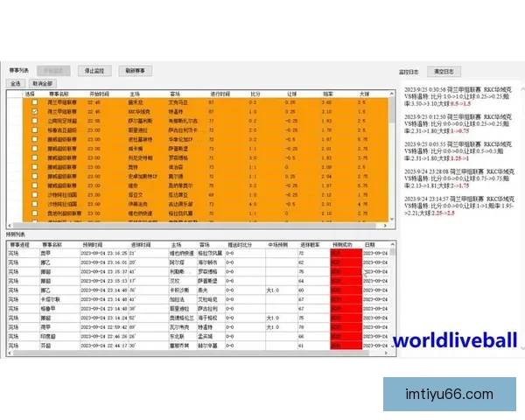
Task: Tick checkbox of the 22:55 match
Action: tap(34, 121)
